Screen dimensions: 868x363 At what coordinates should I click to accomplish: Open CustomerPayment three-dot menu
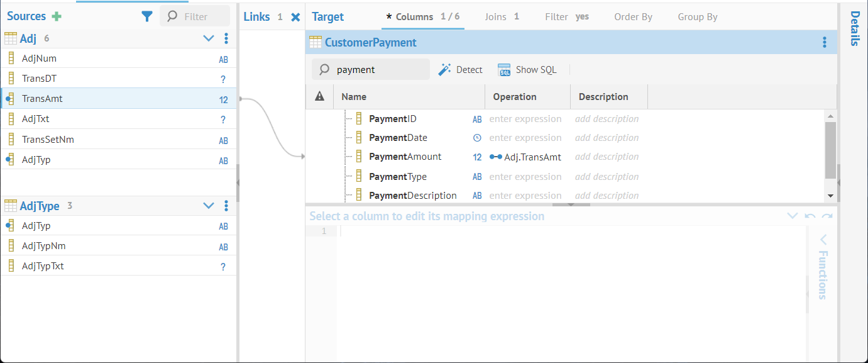pos(825,42)
